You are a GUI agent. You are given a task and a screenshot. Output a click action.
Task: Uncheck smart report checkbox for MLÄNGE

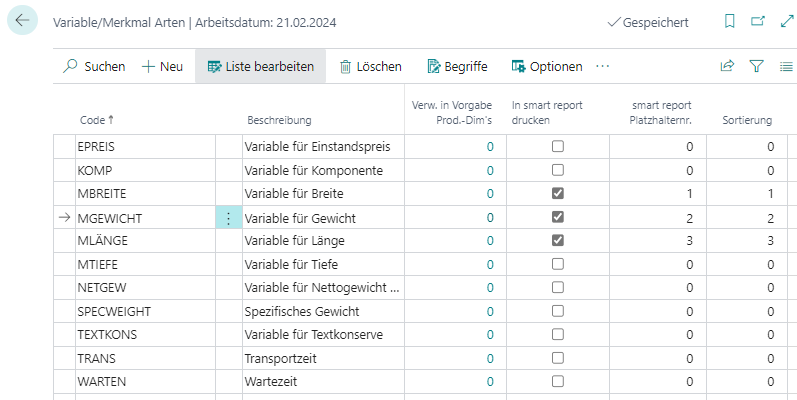pos(558,240)
